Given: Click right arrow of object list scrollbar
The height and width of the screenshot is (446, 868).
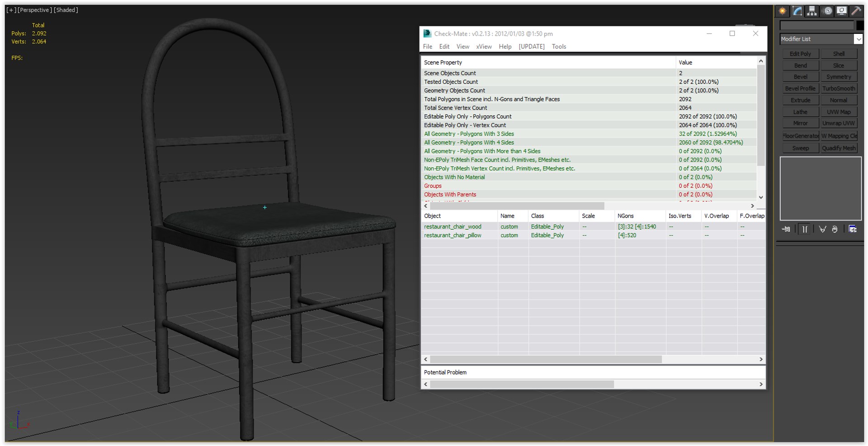Looking at the screenshot, I should [761, 359].
